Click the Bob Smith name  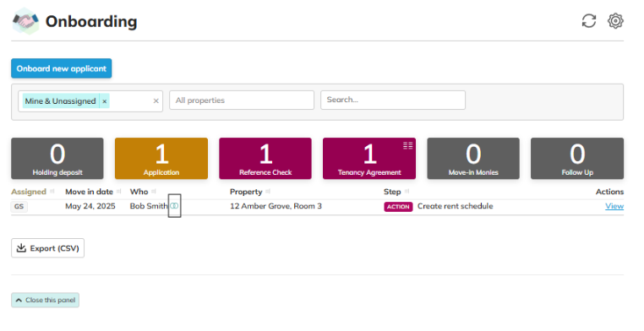pyautogui.click(x=149, y=206)
